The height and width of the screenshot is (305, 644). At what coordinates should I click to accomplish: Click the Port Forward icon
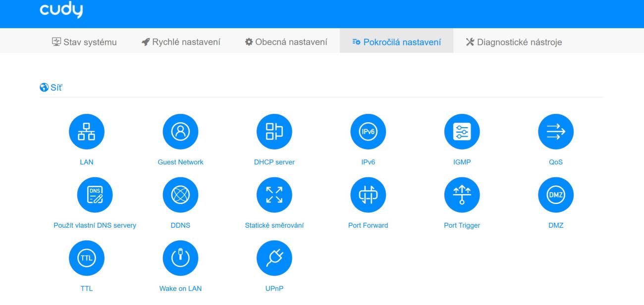pos(368,195)
